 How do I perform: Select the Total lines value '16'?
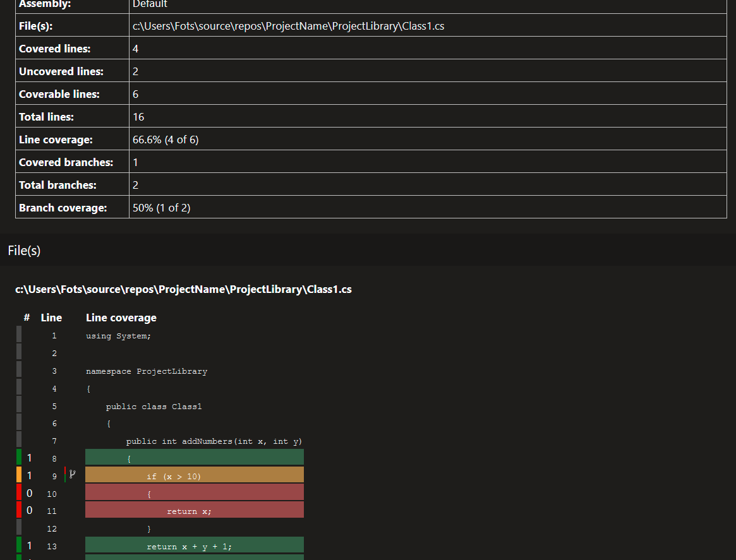click(x=138, y=117)
